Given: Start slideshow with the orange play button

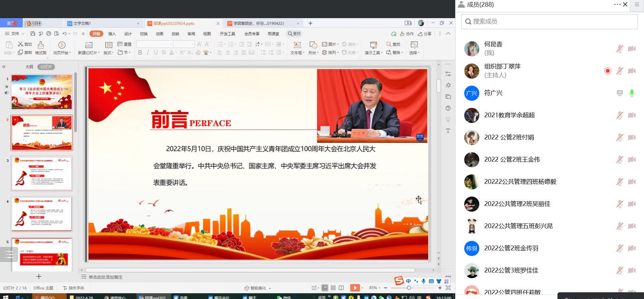Looking at the screenshot, I should [x=355, y=288].
